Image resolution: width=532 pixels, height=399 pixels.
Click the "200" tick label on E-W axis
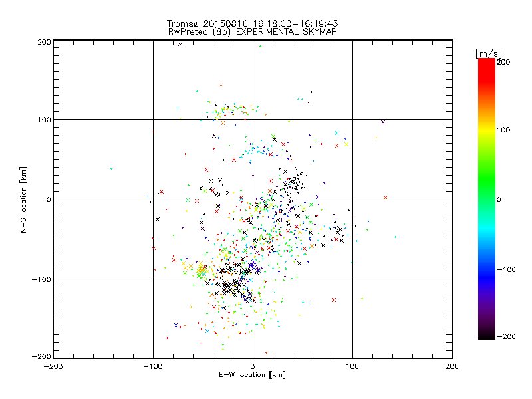(x=452, y=366)
